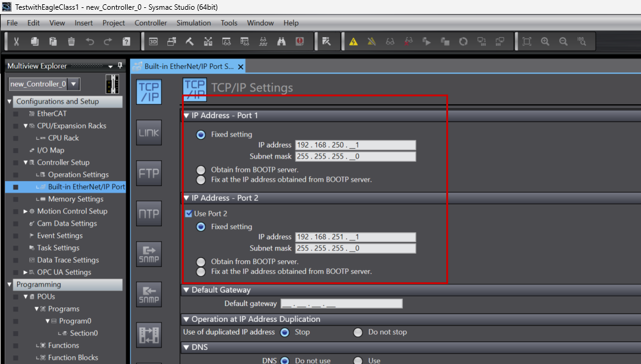Open the Insert menu
Image resolution: width=641 pixels, height=364 pixels.
point(84,23)
